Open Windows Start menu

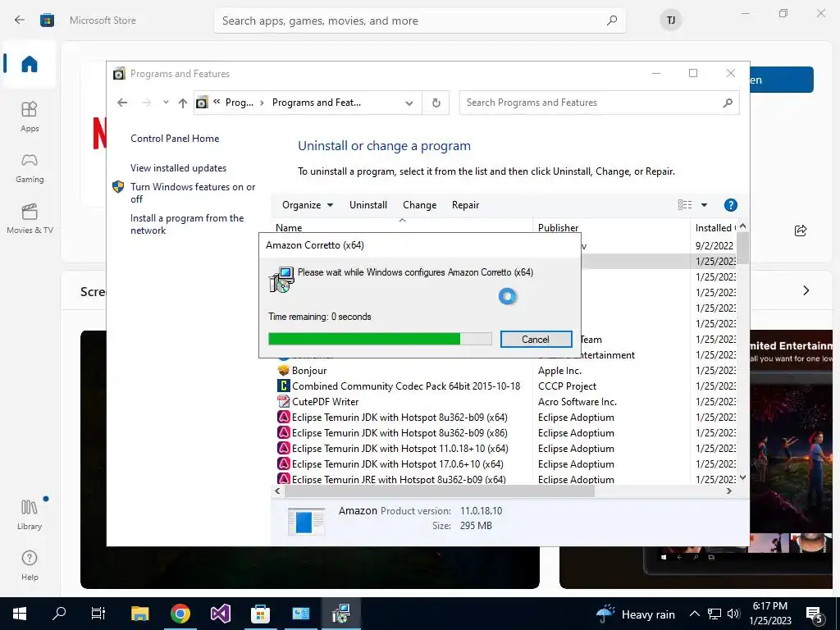click(20, 614)
